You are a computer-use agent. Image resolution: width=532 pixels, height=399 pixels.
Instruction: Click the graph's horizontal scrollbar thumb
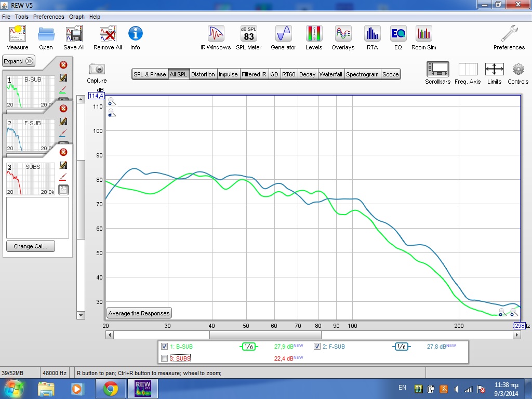[x=265, y=335]
